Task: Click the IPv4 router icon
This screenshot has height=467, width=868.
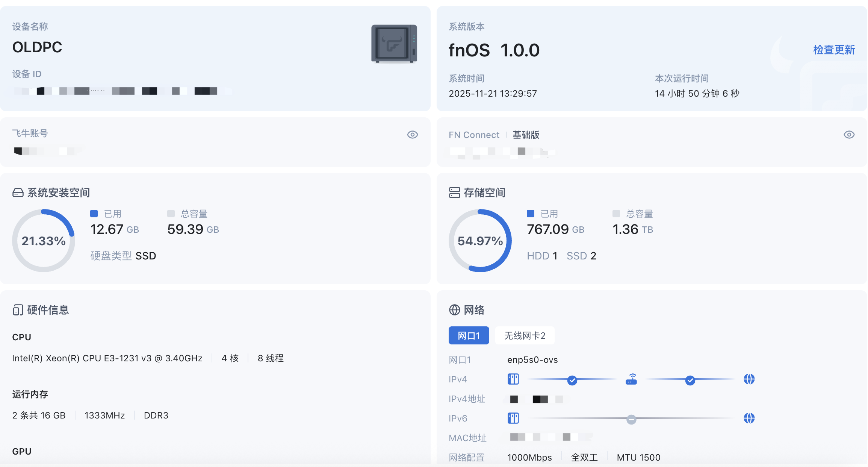Action: click(x=631, y=379)
